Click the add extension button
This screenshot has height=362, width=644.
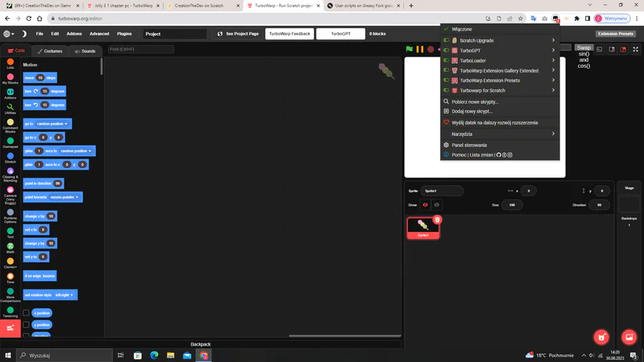[10, 328]
